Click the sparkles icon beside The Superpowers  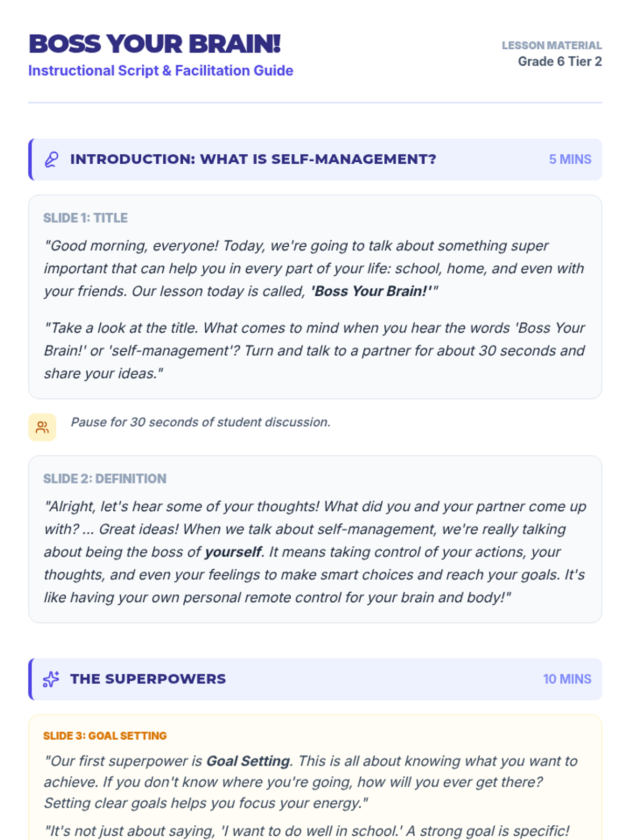click(51, 679)
